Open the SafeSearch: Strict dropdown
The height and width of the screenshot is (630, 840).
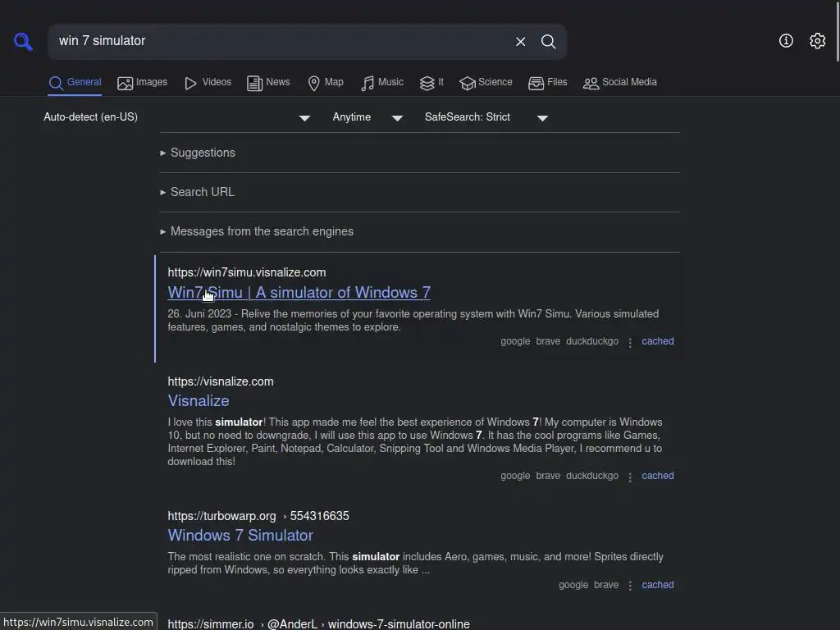point(486,117)
